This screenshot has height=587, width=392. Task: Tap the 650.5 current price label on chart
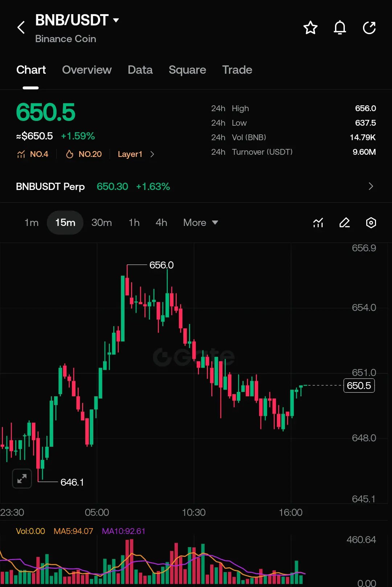click(x=359, y=385)
